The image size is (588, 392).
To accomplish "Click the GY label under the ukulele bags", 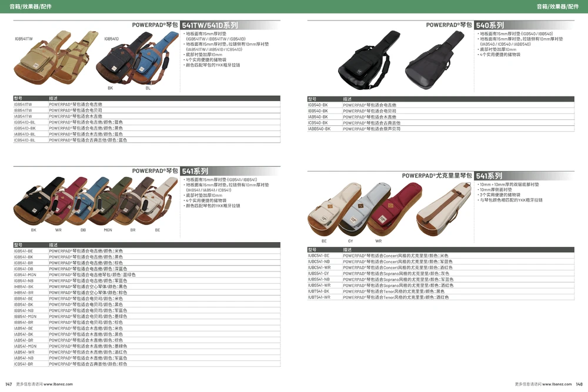I will pos(350,241).
